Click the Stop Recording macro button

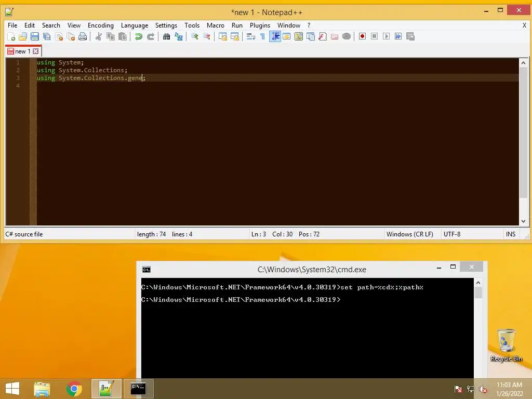374,36
